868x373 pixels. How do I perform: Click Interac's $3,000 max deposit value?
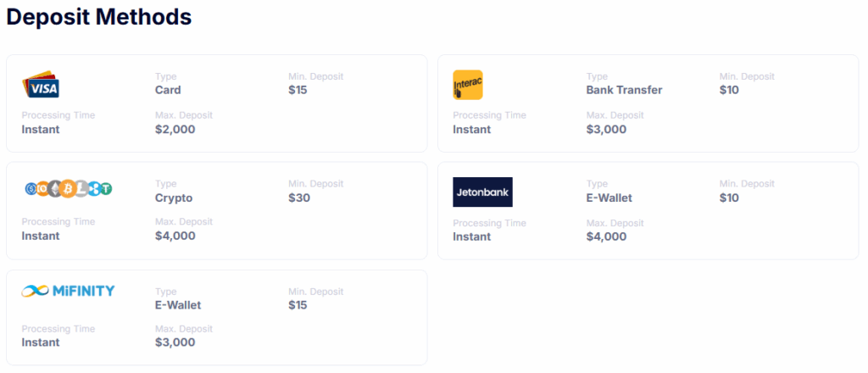click(606, 129)
